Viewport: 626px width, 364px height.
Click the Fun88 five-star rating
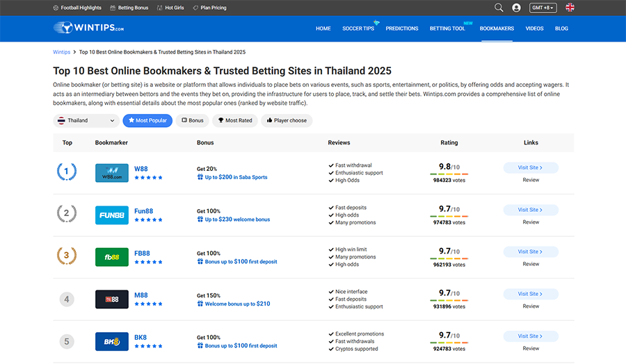(149, 220)
